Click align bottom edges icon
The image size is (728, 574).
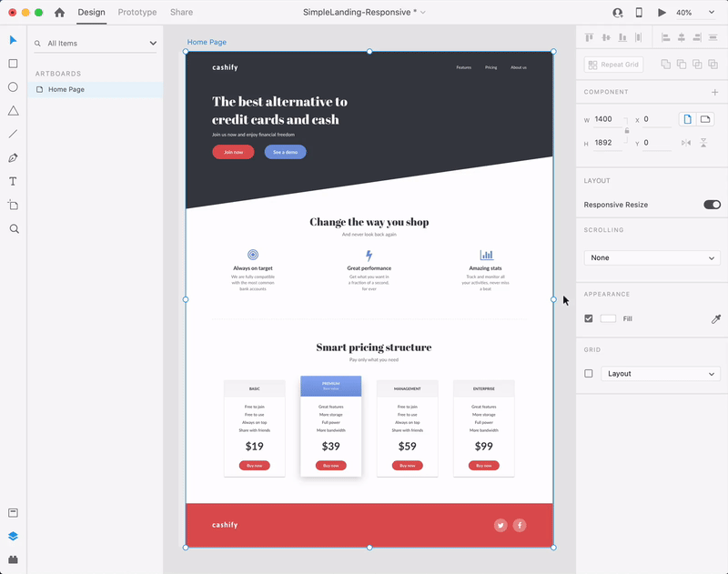point(622,37)
